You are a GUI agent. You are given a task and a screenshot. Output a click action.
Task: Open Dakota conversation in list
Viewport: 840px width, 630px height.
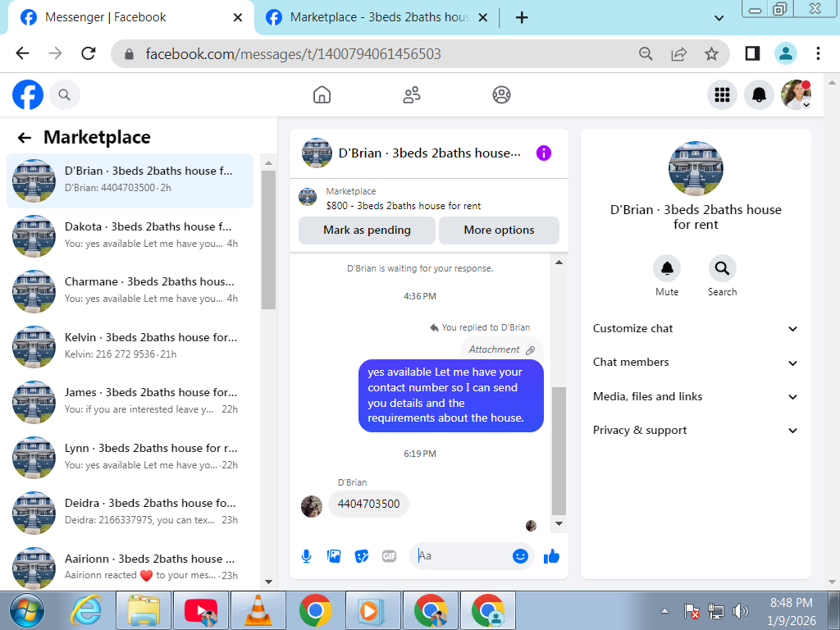130,235
